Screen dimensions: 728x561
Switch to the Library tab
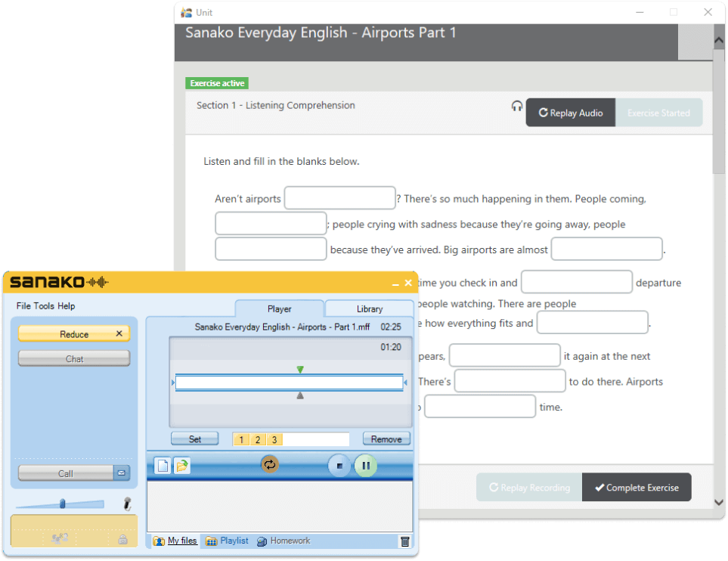pyautogui.click(x=370, y=308)
